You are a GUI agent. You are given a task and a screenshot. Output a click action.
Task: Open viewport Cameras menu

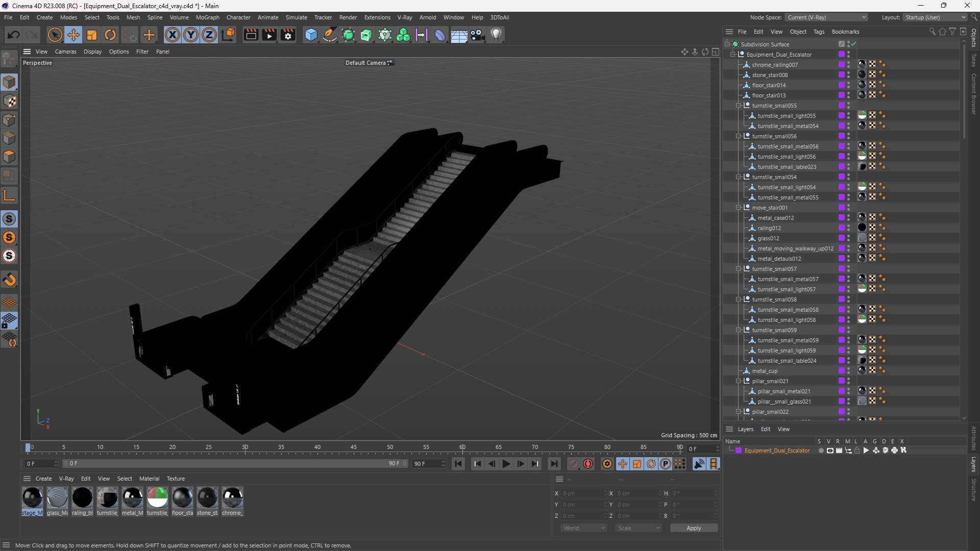65,52
